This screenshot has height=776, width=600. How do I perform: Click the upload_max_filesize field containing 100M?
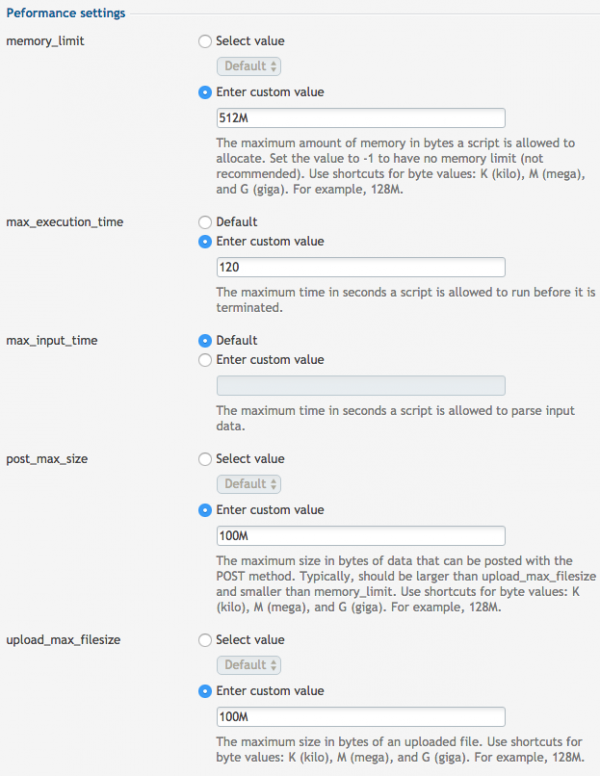click(361, 717)
